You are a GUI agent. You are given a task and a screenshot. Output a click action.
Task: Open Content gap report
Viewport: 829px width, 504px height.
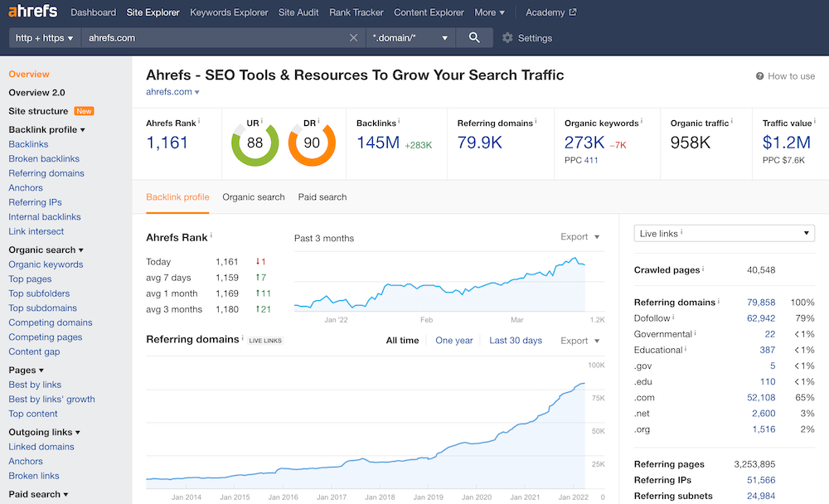[x=34, y=351]
